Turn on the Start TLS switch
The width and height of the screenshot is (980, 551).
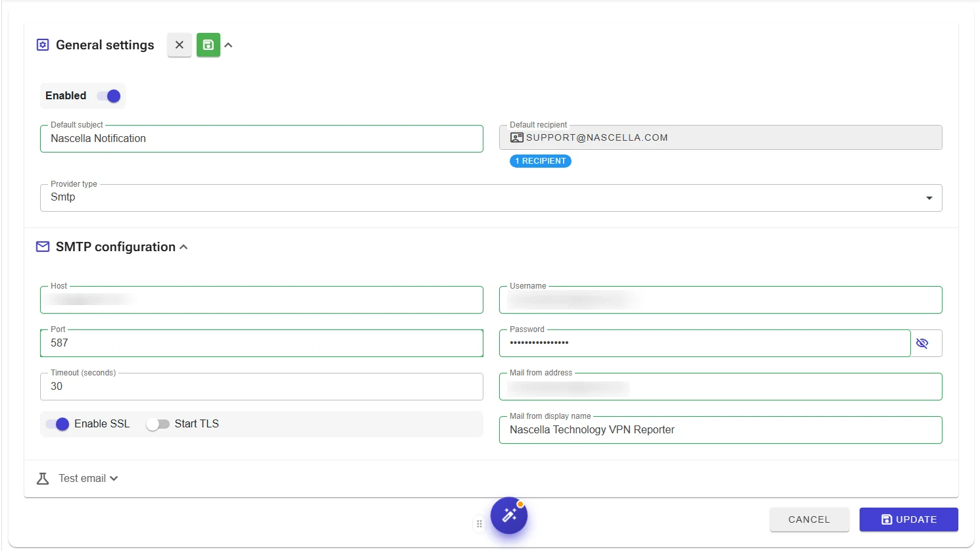click(158, 424)
